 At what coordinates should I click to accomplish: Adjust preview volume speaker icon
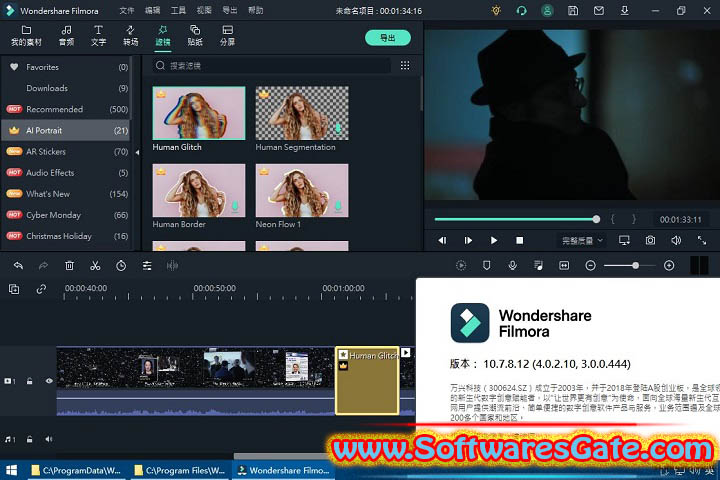[676, 240]
